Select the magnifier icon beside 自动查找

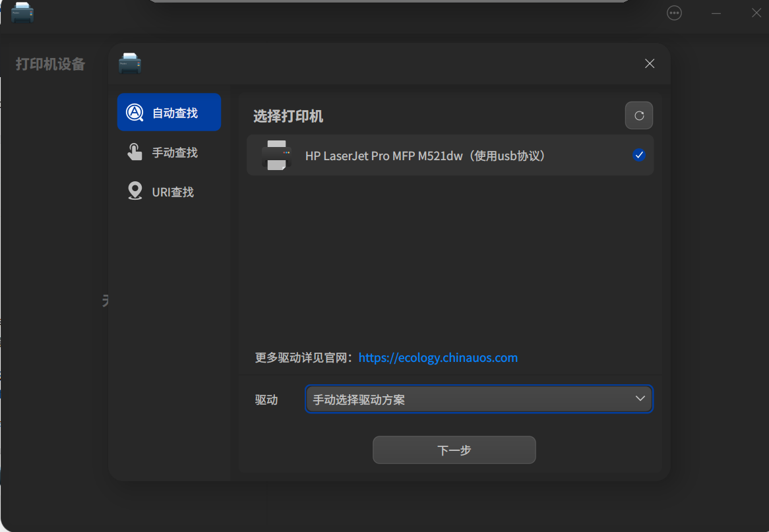click(x=135, y=112)
